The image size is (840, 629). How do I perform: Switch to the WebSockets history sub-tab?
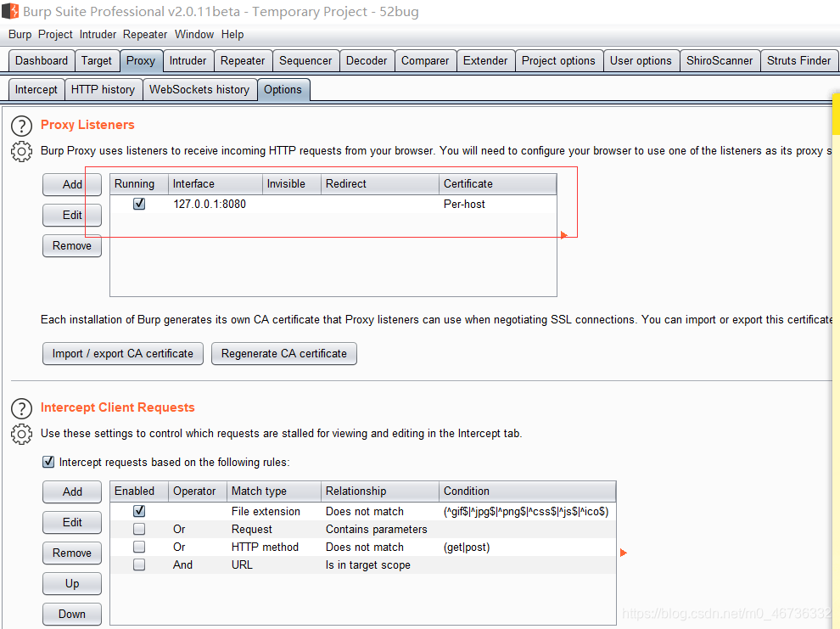199,89
